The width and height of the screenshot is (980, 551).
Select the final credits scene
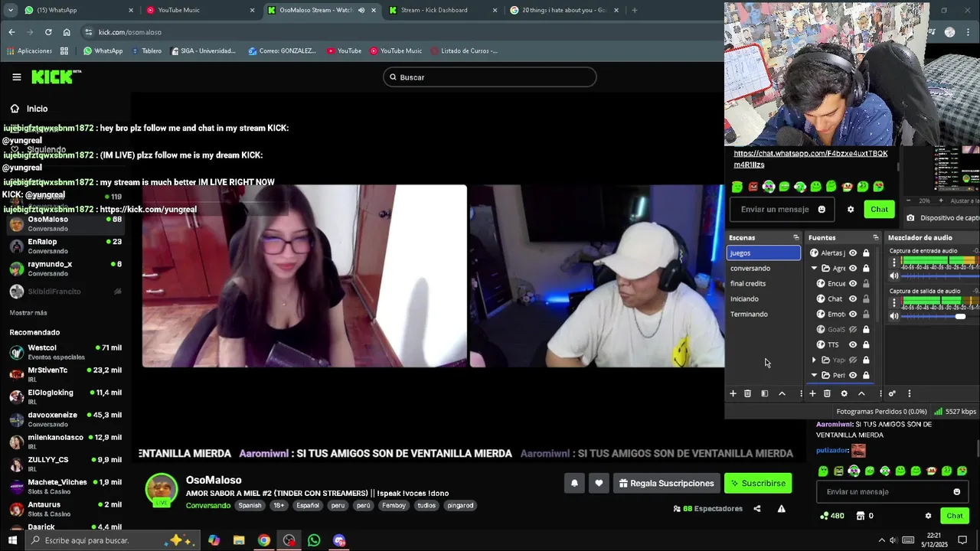[x=763, y=284]
